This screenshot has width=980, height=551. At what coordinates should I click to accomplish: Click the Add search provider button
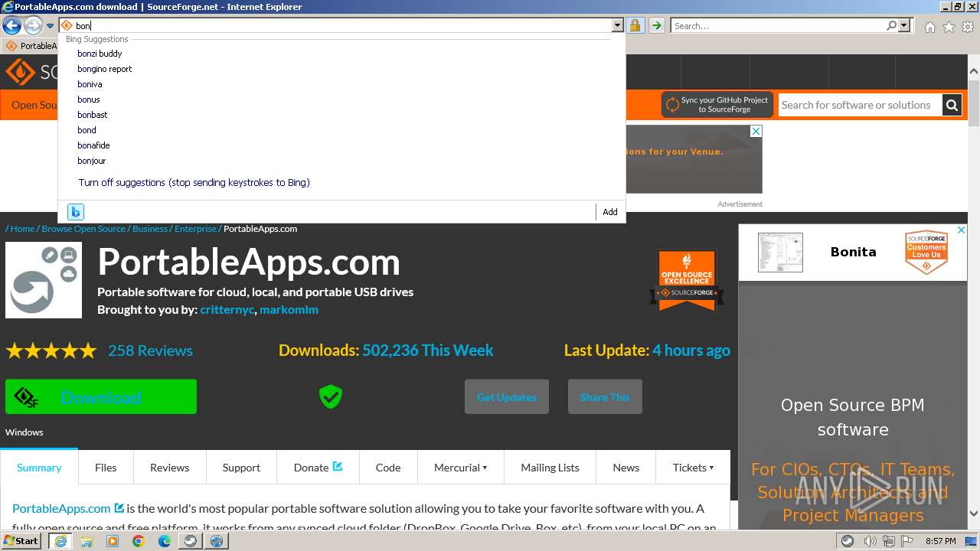point(610,212)
